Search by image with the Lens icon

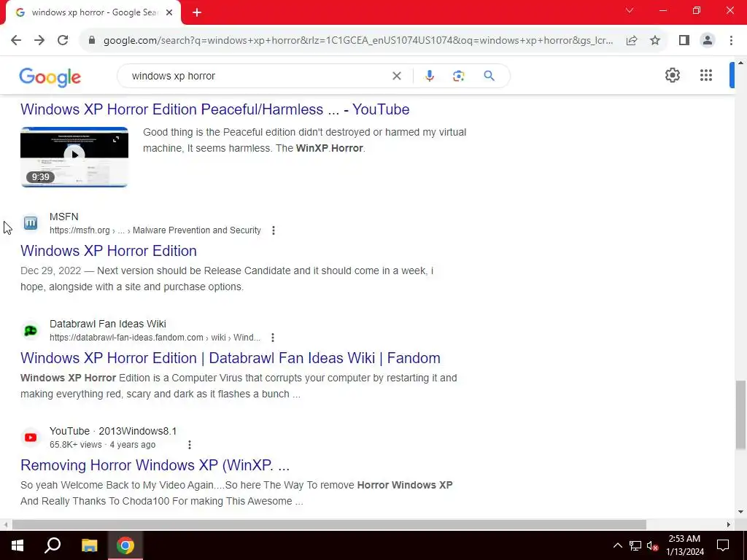(x=458, y=76)
